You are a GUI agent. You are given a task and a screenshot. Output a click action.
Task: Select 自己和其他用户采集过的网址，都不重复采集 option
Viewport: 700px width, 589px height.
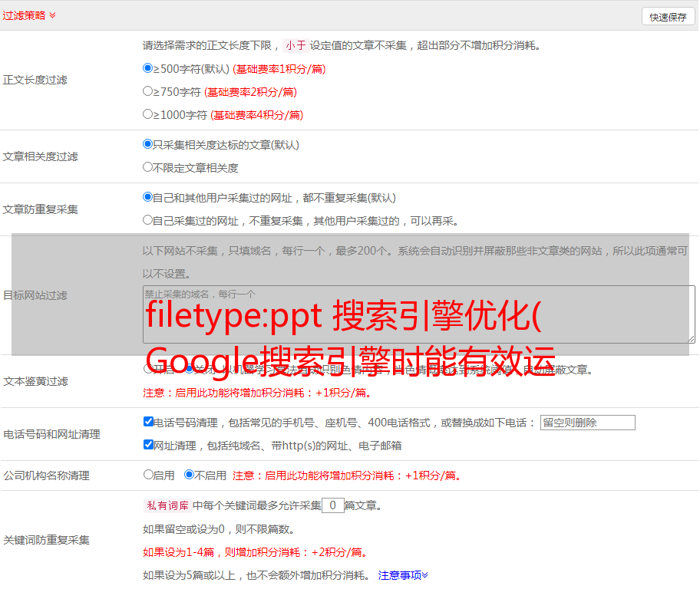(147, 197)
